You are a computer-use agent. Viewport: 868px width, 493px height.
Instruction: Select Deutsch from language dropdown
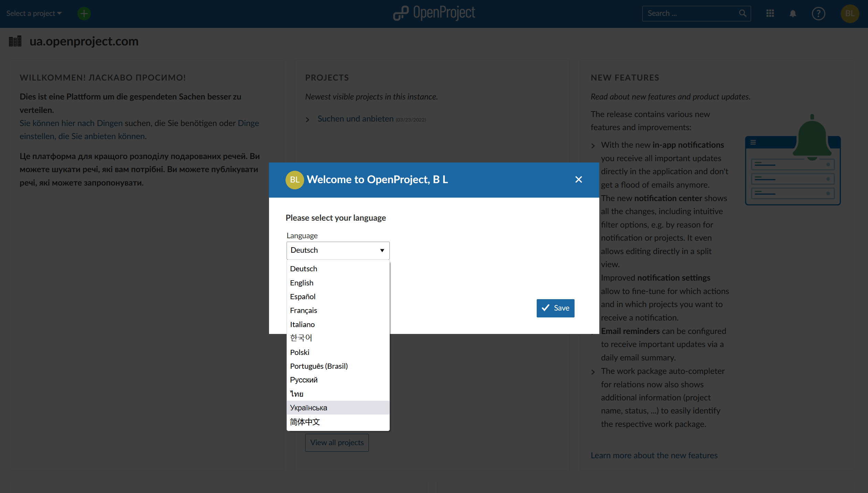click(x=303, y=268)
